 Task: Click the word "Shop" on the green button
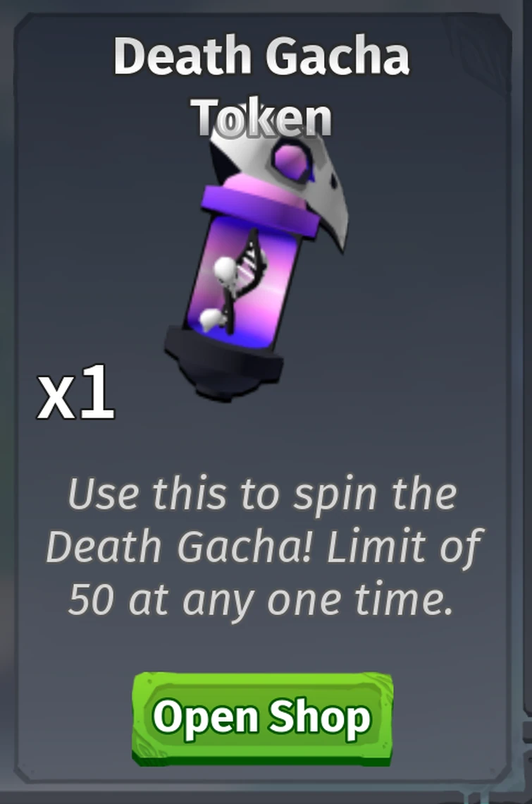click(318, 717)
